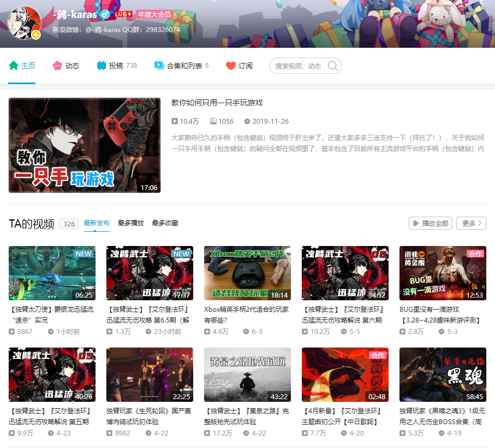Click play count icon beside 10.4万

pos(175,121)
